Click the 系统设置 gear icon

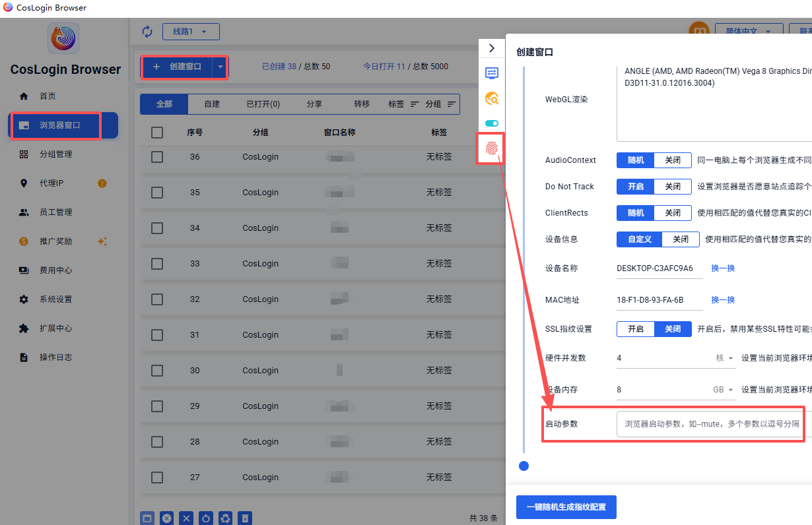24,299
